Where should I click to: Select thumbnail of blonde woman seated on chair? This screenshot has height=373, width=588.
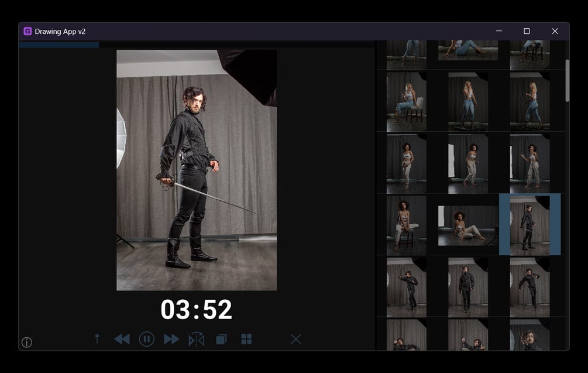click(407, 102)
